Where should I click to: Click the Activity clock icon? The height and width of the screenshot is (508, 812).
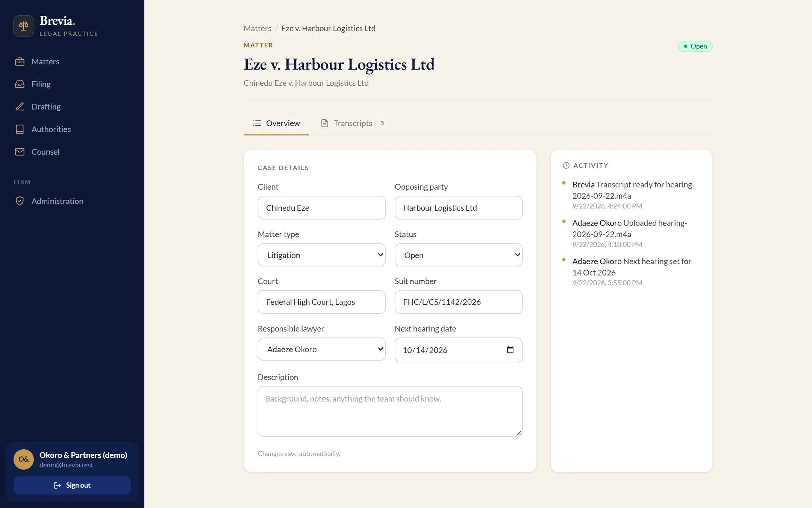click(566, 165)
